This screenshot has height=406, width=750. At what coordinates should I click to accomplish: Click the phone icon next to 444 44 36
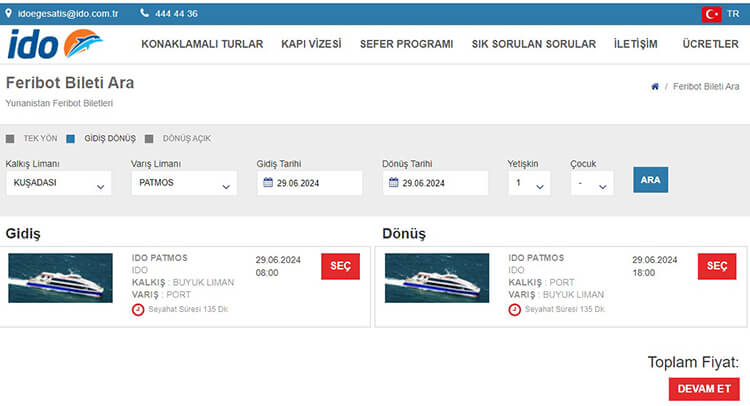(x=144, y=13)
